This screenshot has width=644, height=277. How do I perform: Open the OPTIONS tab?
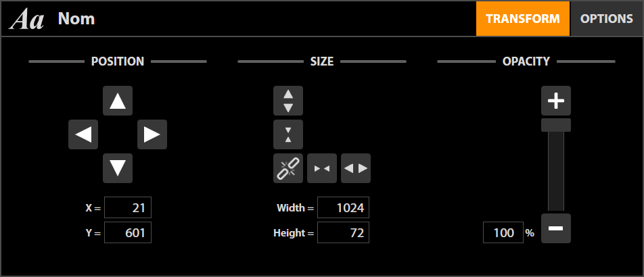pos(607,19)
